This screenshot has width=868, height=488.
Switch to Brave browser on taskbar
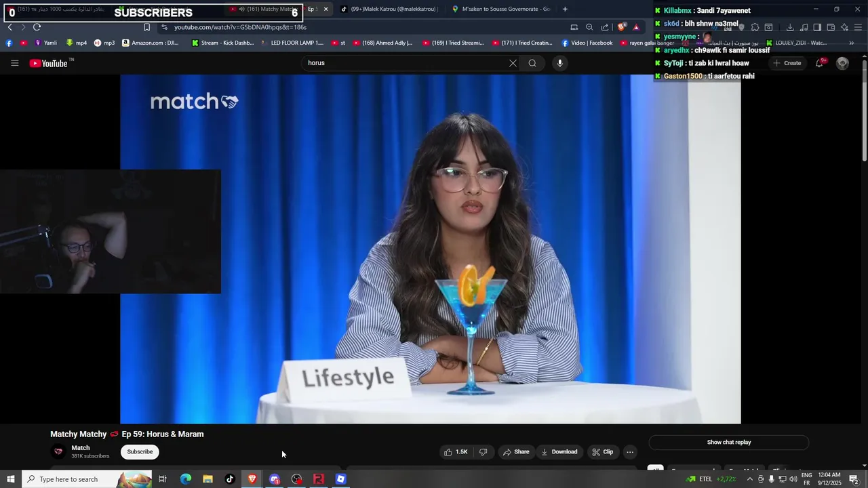pos(252,479)
